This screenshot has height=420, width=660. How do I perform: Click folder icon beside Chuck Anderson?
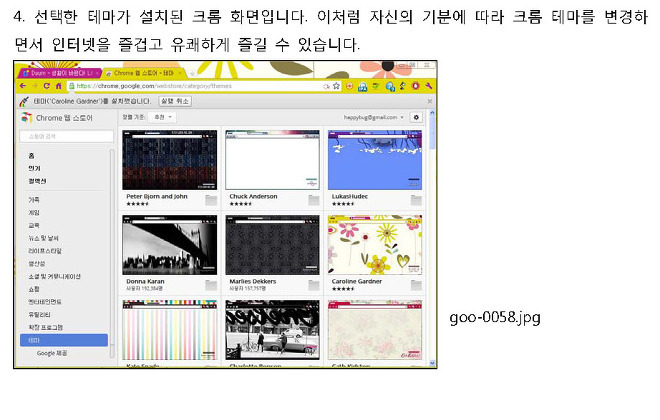click(314, 200)
